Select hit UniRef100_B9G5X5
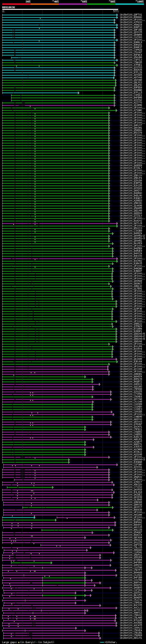The height and width of the screenshot is (644, 146). click(131, 70)
